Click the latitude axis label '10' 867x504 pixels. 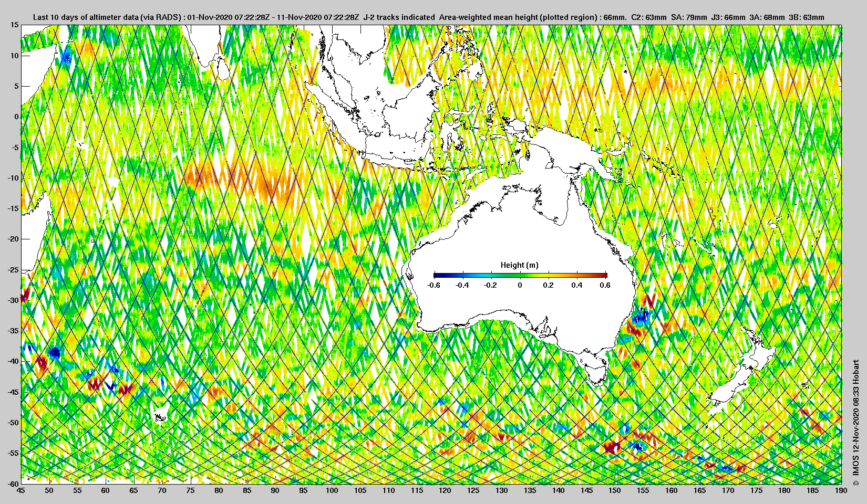click(15, 56)
